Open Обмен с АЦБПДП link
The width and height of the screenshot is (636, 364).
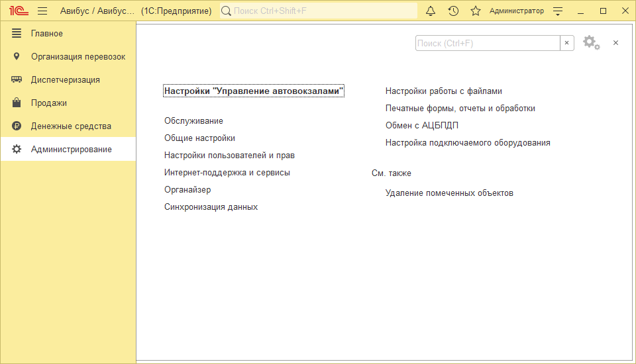421,126
